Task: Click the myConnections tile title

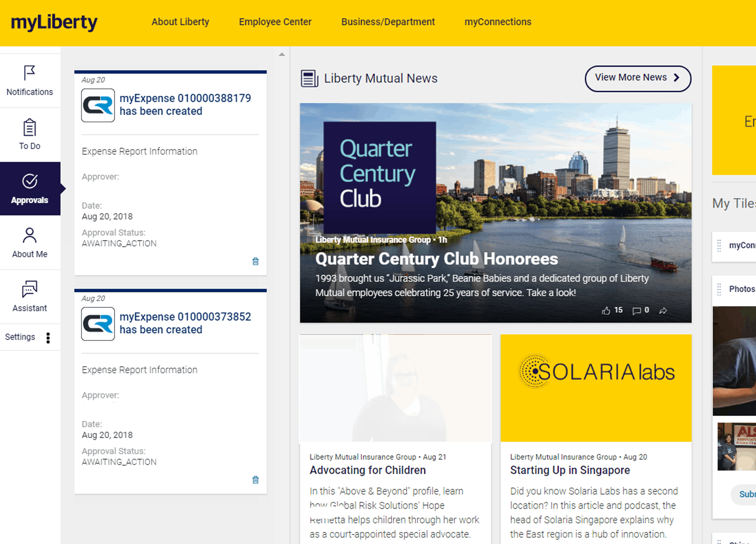Action: click(742, 245)
